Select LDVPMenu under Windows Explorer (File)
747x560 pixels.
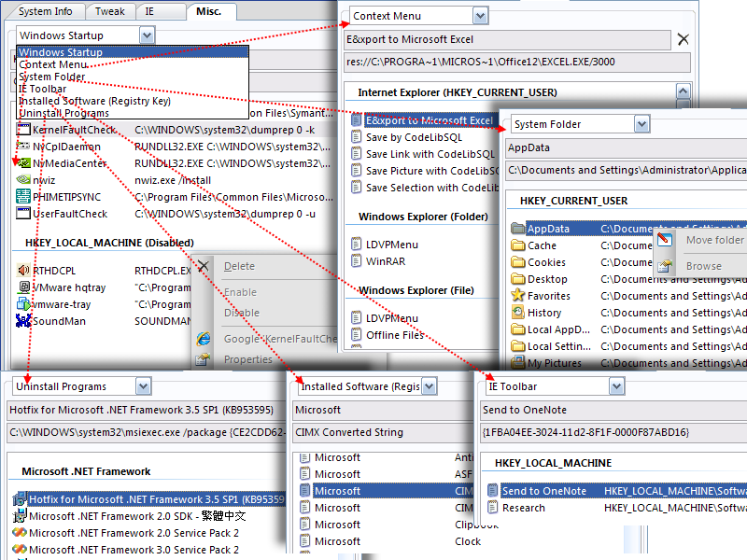(x=391, y=318)
